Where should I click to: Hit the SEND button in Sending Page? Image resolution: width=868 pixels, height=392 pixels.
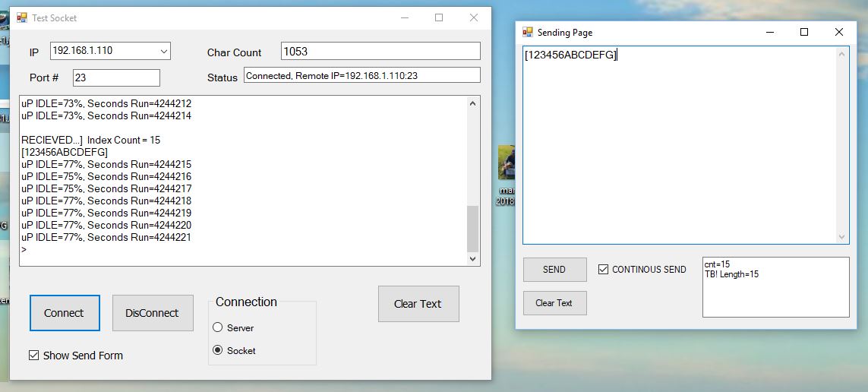554,270
